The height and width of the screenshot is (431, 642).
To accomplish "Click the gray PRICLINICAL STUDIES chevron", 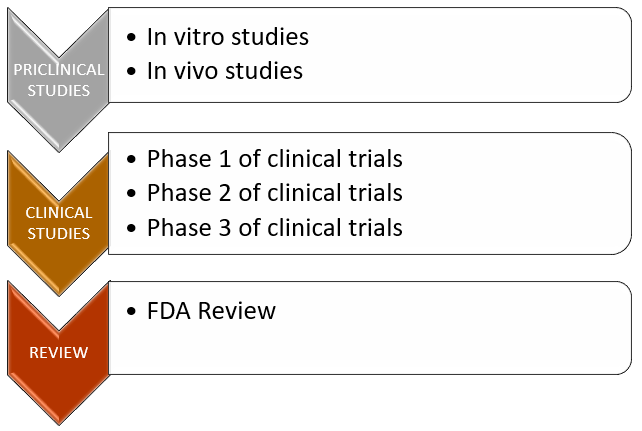I will [x=58, y=80].
